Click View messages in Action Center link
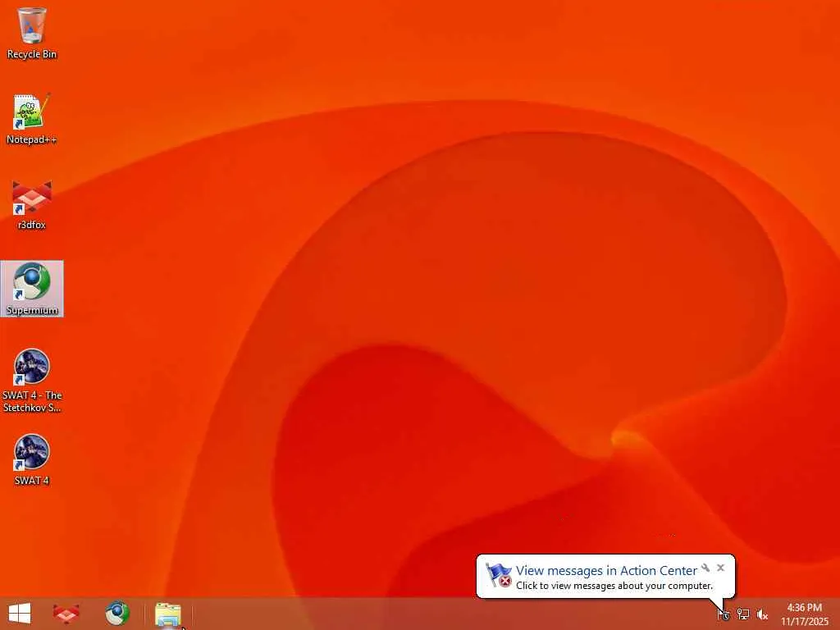 [606, 571]
